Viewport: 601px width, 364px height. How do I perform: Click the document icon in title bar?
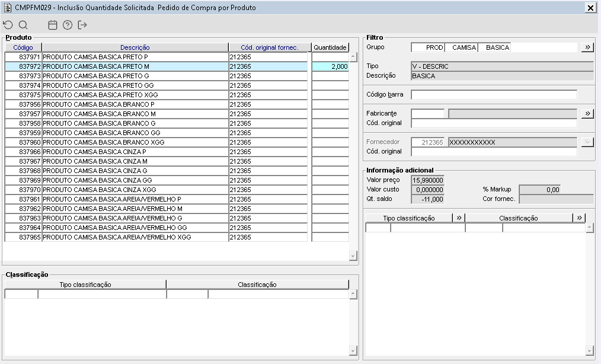coord(7,7)
